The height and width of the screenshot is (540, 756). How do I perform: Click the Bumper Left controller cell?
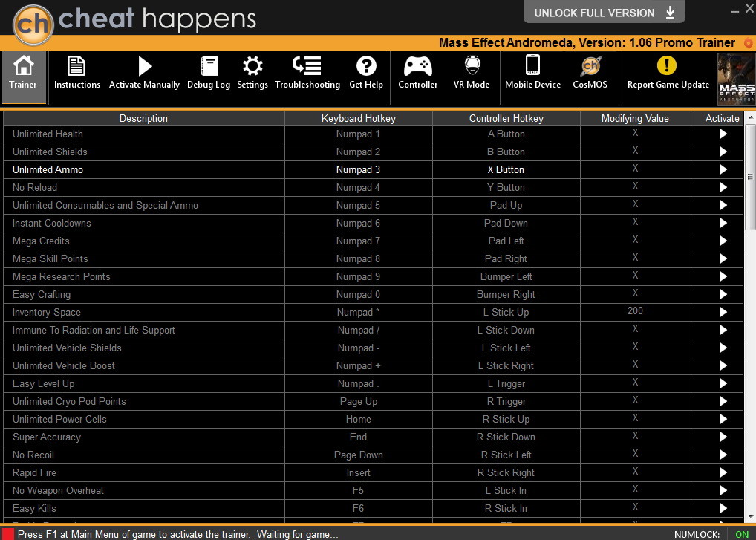tap(506, 277)
